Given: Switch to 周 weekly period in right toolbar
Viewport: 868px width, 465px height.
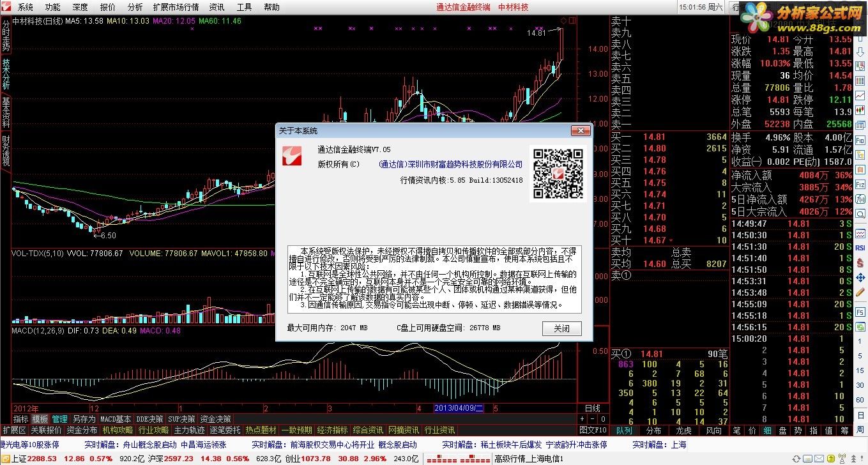Looking at the screenshot, I should coord(860,430).
